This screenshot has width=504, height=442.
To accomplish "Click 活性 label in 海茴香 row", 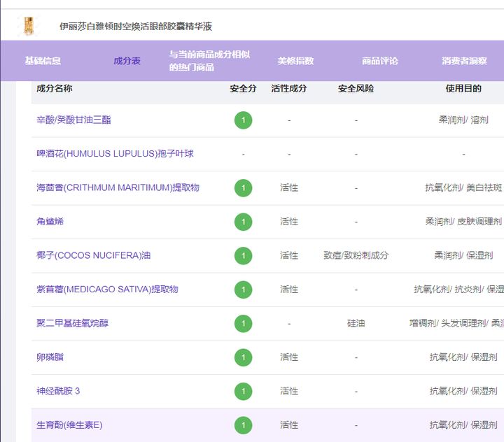I will coord(289,187).
